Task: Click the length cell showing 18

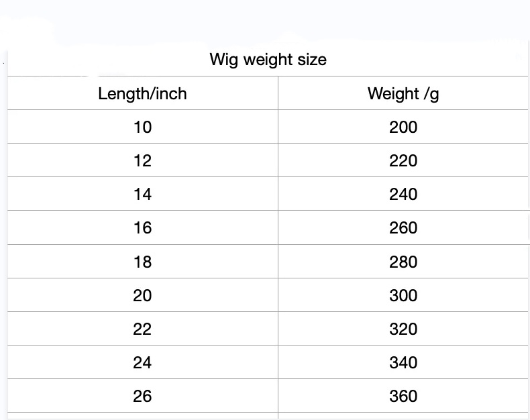Action: pos(142,262)
